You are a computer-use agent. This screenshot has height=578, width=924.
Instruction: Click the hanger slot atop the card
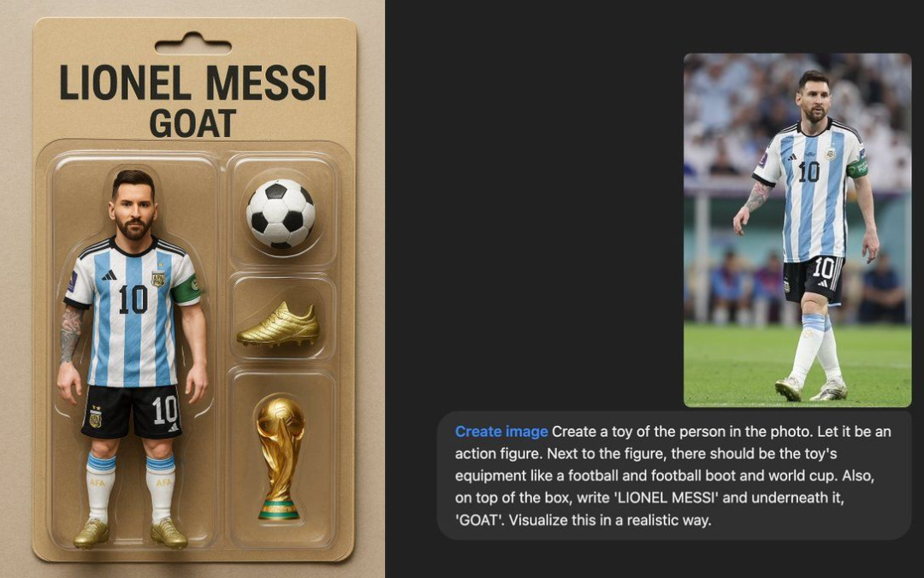[x=192, y=44]
